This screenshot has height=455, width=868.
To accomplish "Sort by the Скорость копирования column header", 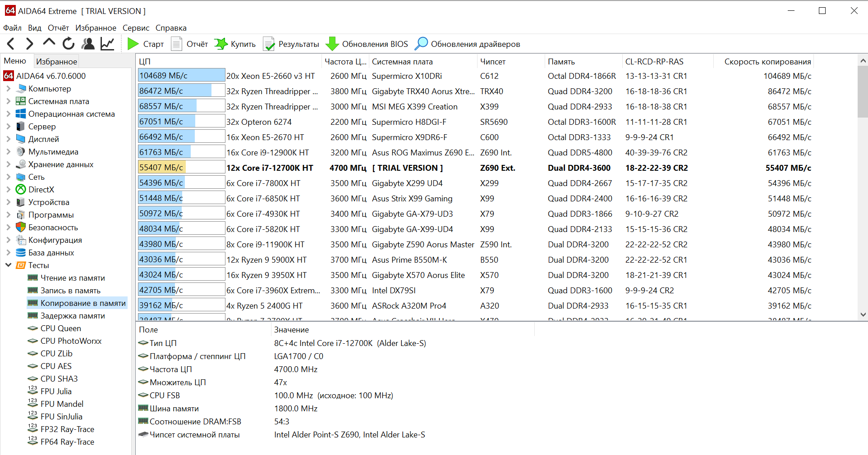I will pyautogui.click(x=764, y=62).
